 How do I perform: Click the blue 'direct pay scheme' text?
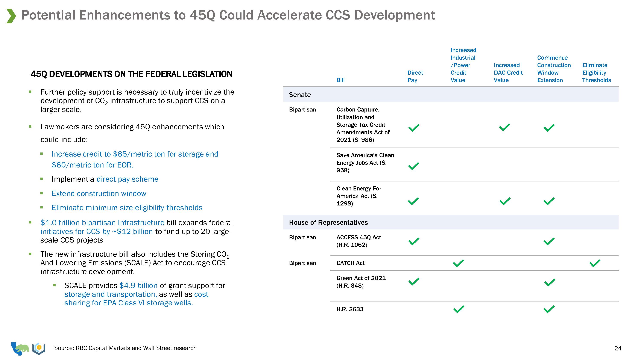(x=127, y=179)
